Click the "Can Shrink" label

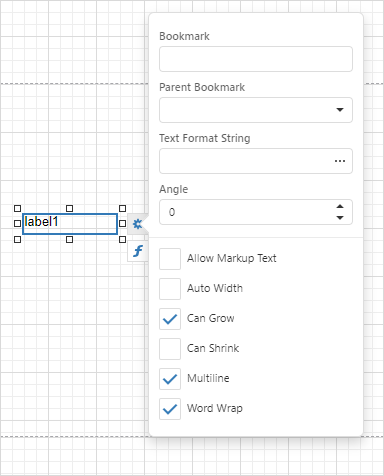[213, 348]
